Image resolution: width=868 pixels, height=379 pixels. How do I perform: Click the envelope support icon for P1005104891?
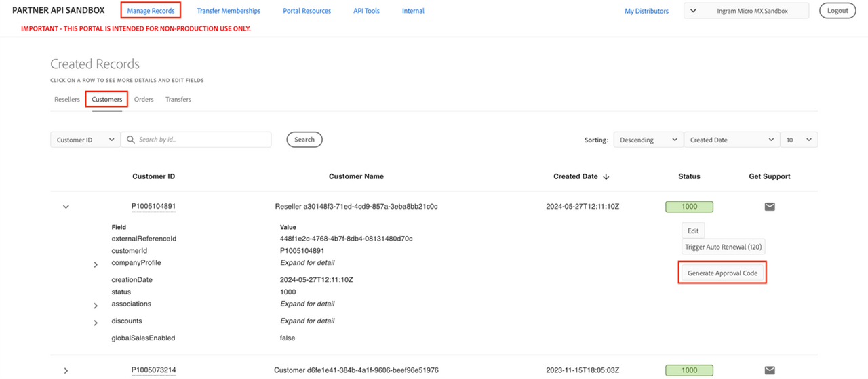[x=770, y=207]
